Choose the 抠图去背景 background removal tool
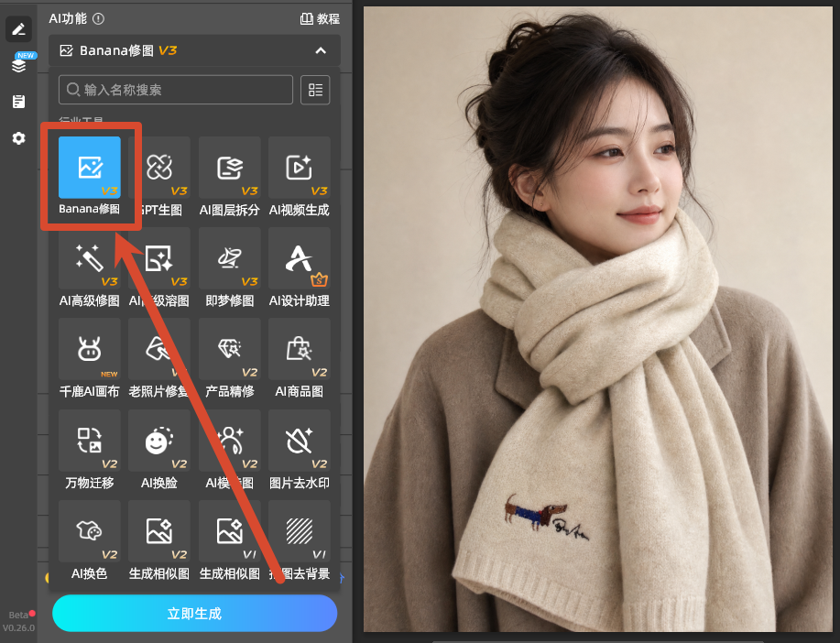 tap(299, 531)
